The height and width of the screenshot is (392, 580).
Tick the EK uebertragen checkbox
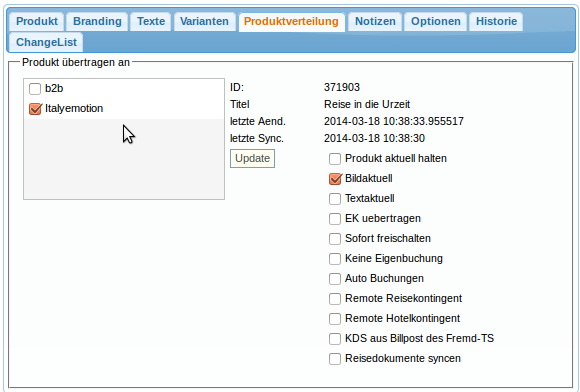(335, 219)
